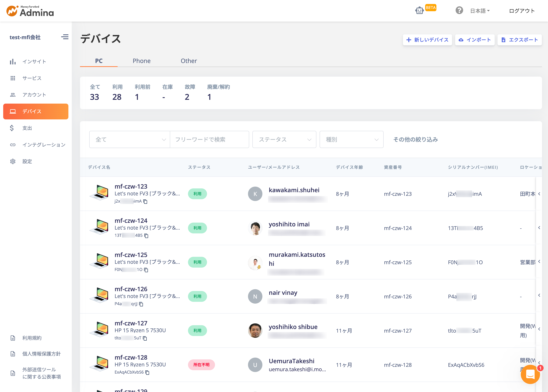This screenshot has width=548, height=392.
Task: Click the フリーワードで検索 search field
Action: pos(209,139)
